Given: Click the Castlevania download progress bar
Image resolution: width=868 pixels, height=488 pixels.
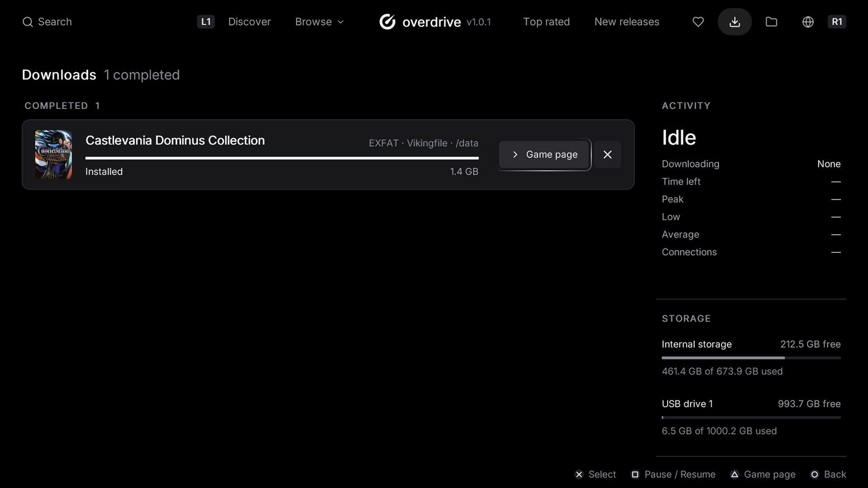Looking at the screenshot, I should (x=282, y=158).
